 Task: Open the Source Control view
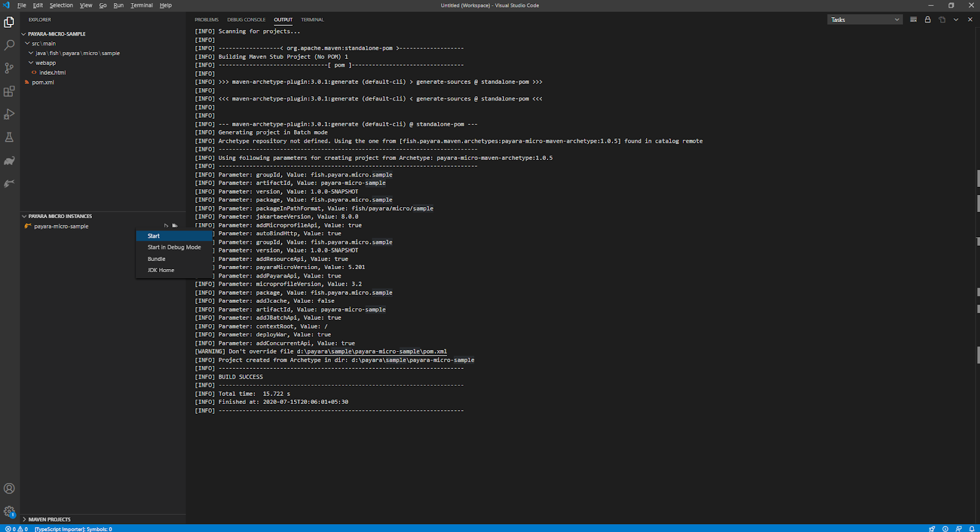click(x=9, y=68)
